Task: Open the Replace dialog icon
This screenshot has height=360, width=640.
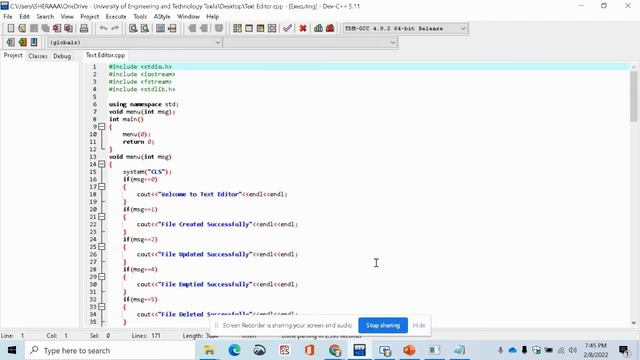Action: click(144, 28)
